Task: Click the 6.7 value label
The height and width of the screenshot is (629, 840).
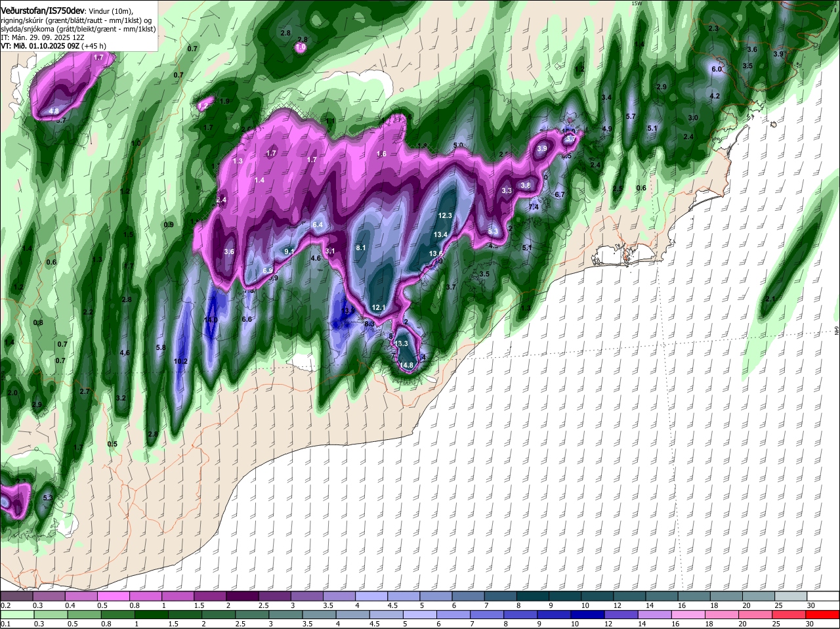Action: tap(560, 194)
